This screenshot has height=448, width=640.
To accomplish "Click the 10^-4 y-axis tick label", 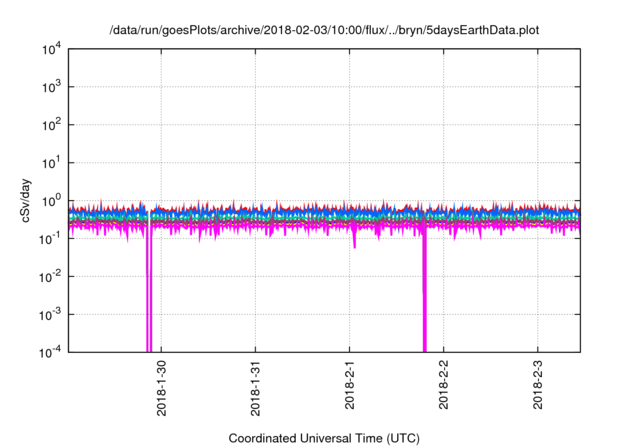I will pyautogui.click(x=51, y=352).
